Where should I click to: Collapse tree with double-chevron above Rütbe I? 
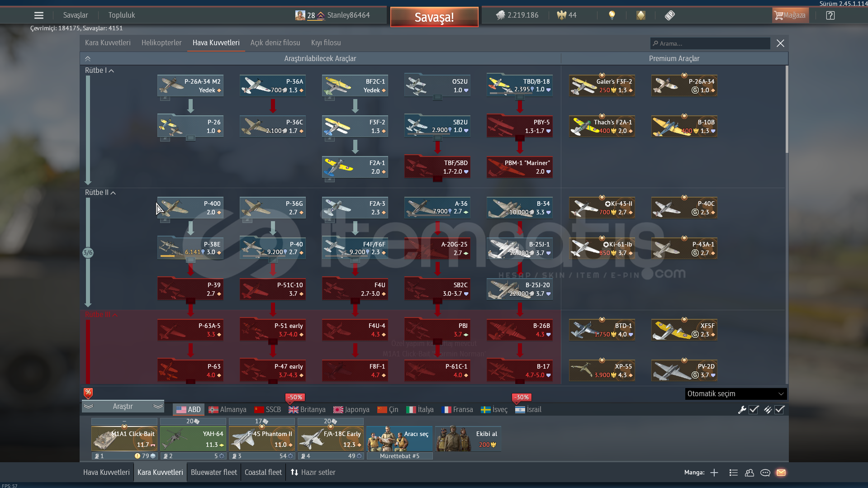[88, 59]
